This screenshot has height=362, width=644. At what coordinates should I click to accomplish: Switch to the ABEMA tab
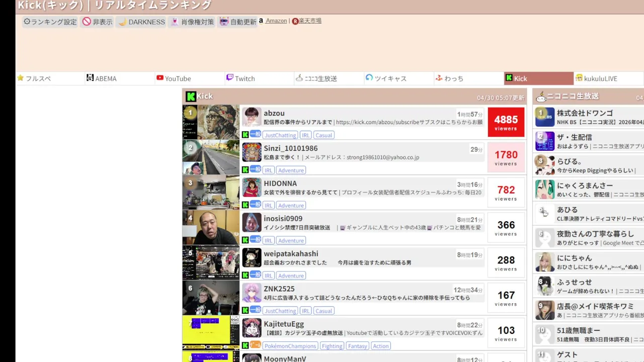point(120,78)
